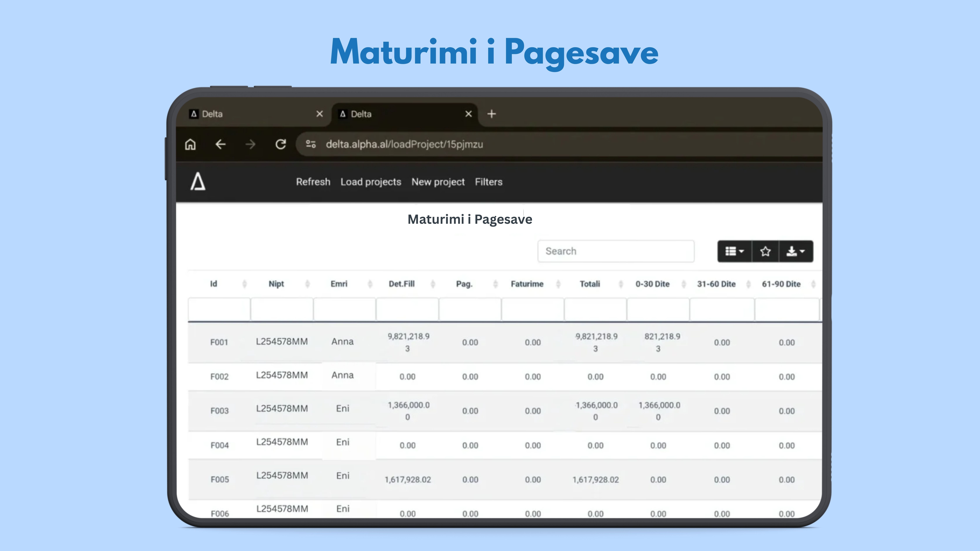
Task: Click 0-30 Dite value 821,218.93
Action: coord(662,342)
